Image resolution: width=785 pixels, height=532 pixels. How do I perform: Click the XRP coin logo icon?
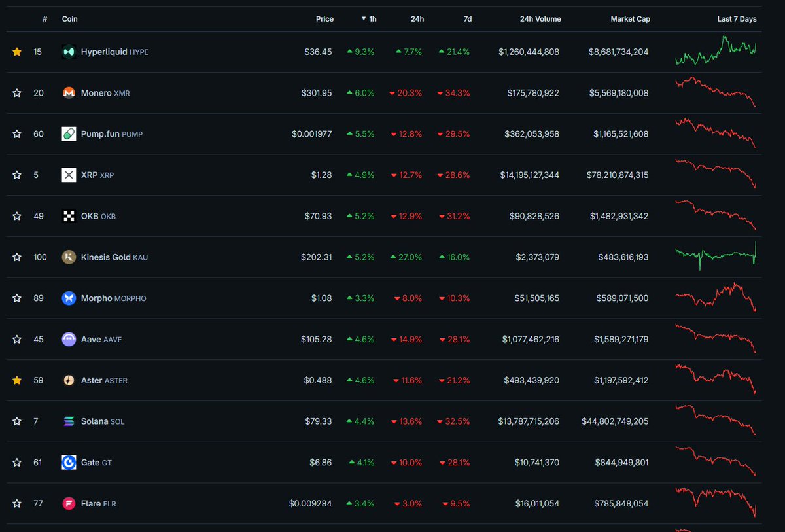69,175
